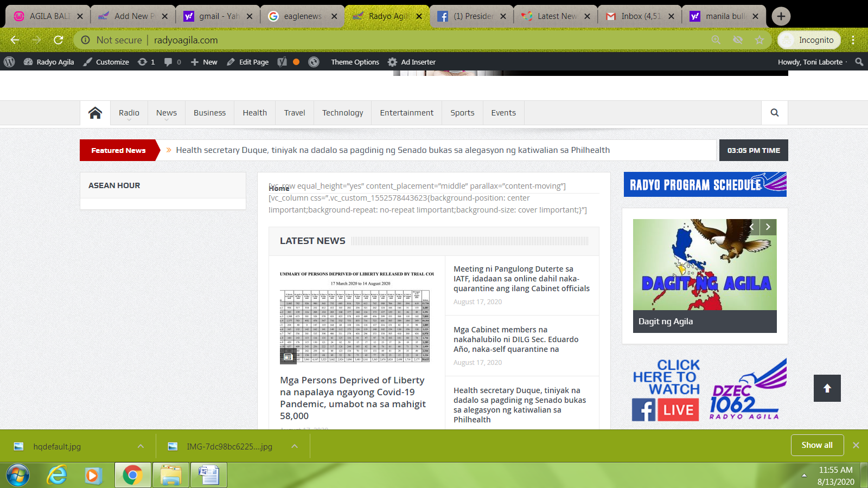Show previous slide in program carousel
Screen dimensions: 868x488
[752, 227]
